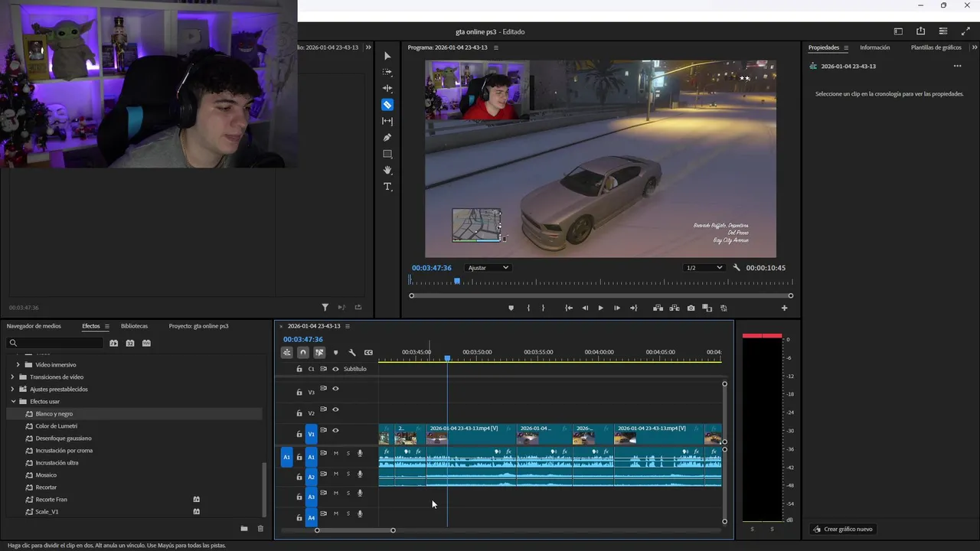
Task: Toggle A1 source patching button
Action: click(x=287, y=457)
